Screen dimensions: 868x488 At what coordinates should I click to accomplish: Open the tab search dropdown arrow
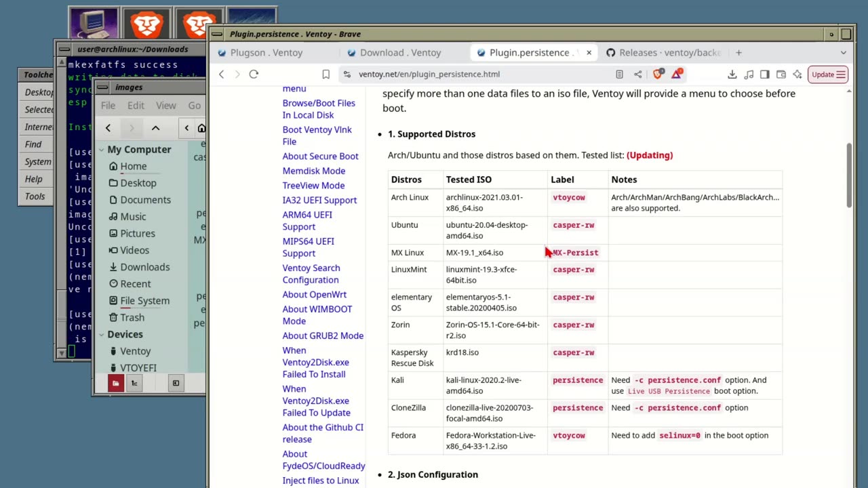844,52
